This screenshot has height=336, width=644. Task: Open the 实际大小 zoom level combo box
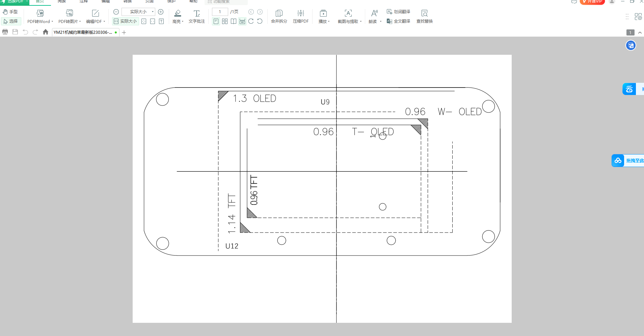138,12
